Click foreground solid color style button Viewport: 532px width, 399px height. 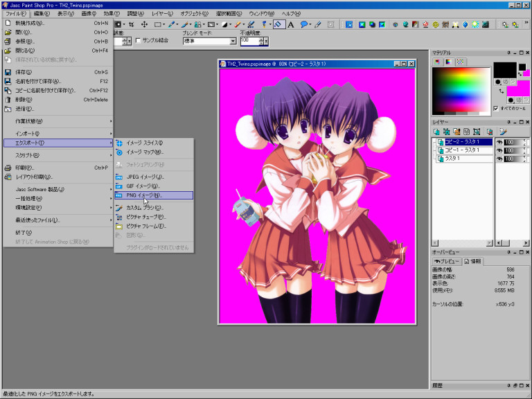tap(498, 82)
